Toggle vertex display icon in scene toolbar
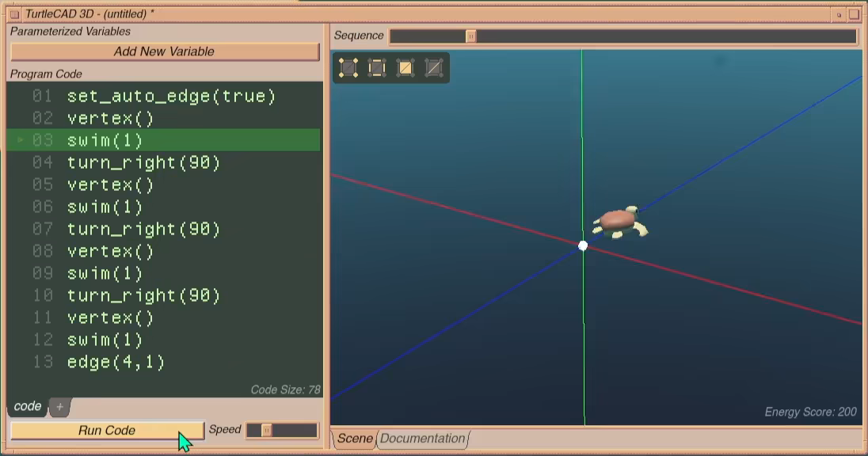 tap(348, 68)
